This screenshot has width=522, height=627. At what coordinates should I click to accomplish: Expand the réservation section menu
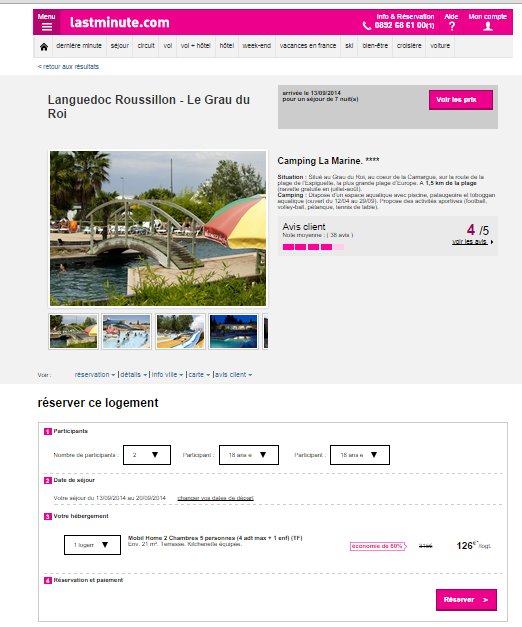pos(95,375)
